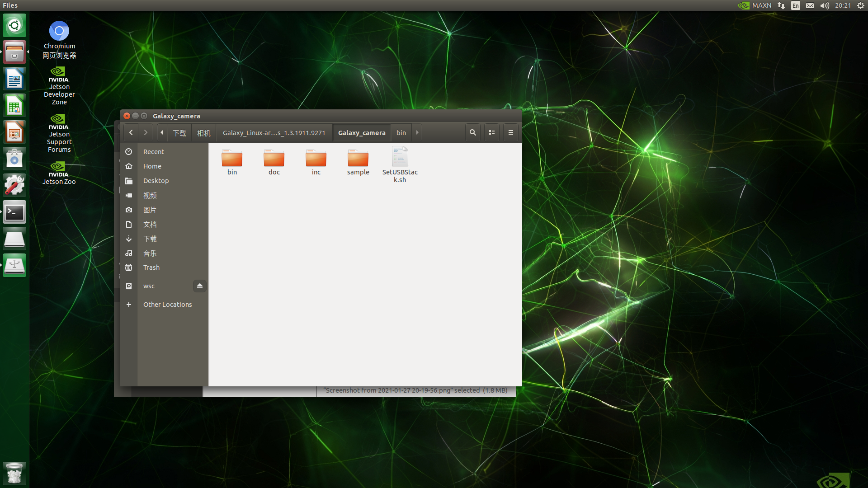Open NVIDIA Jetson Support Forums desktop shortcut

59,133
